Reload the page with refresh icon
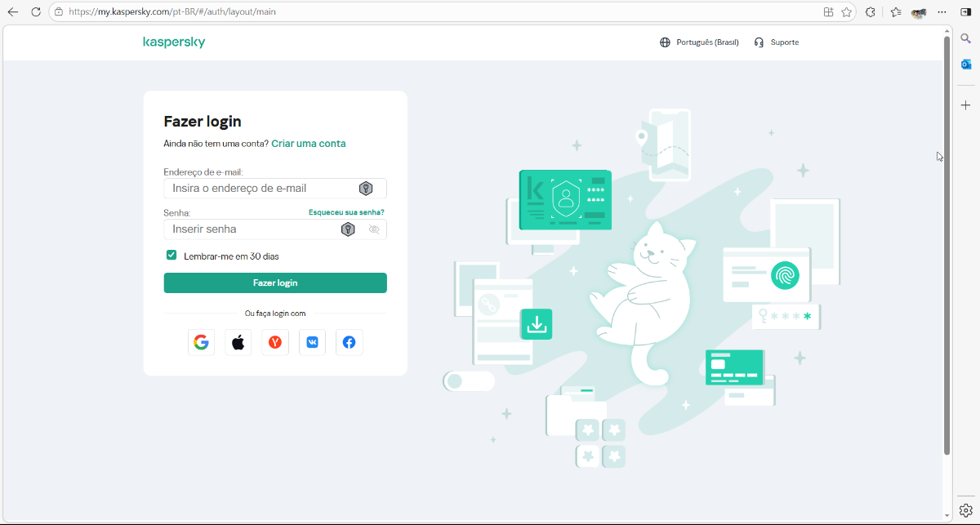The image size is (980, 525). coord(36,12)
